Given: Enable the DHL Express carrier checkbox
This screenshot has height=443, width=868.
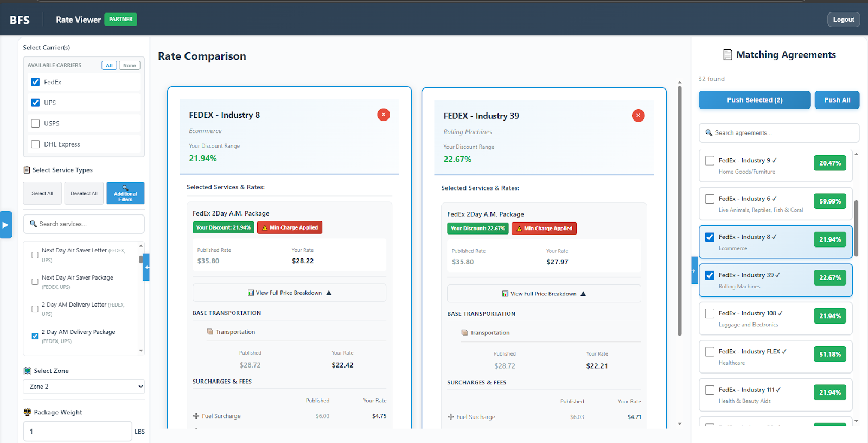Looking at the screenshot, I should 36,144.
